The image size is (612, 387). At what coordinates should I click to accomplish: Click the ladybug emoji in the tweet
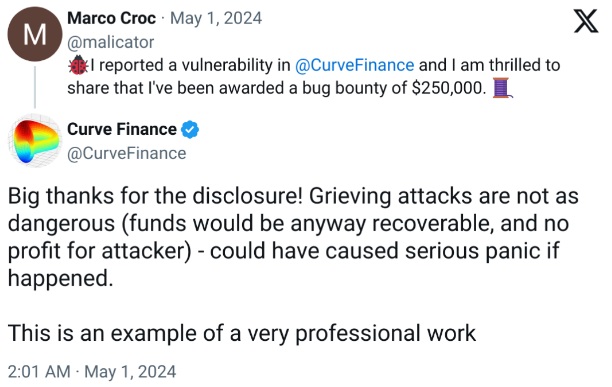tap(78, 66)
